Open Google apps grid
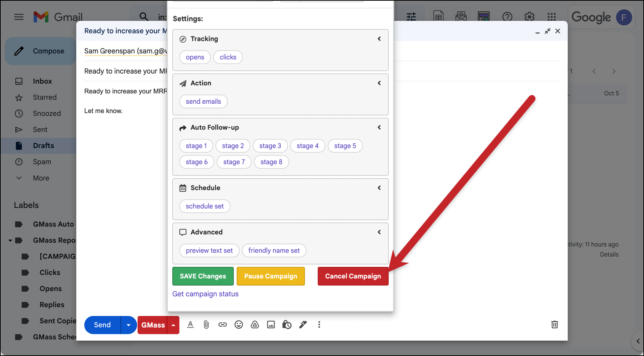 (552, 17)
